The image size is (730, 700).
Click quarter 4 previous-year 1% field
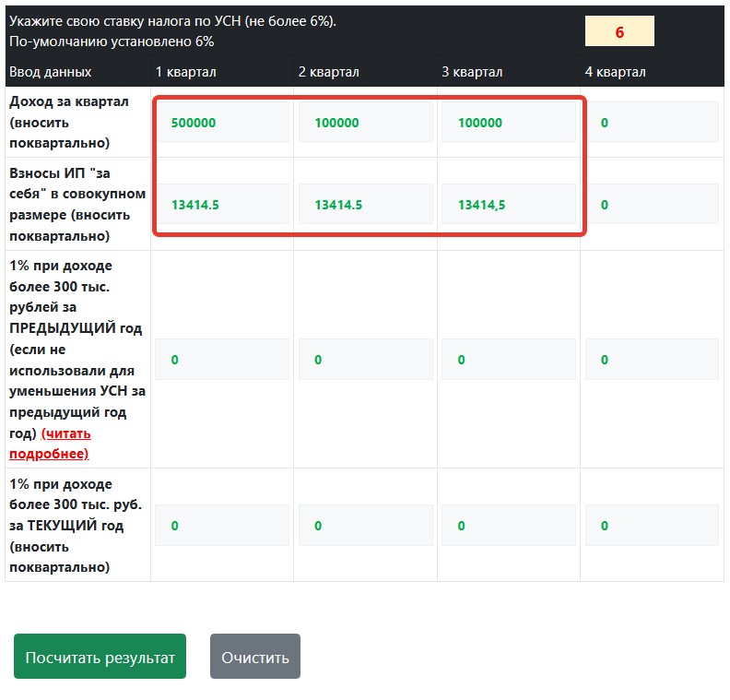[652, 359]
